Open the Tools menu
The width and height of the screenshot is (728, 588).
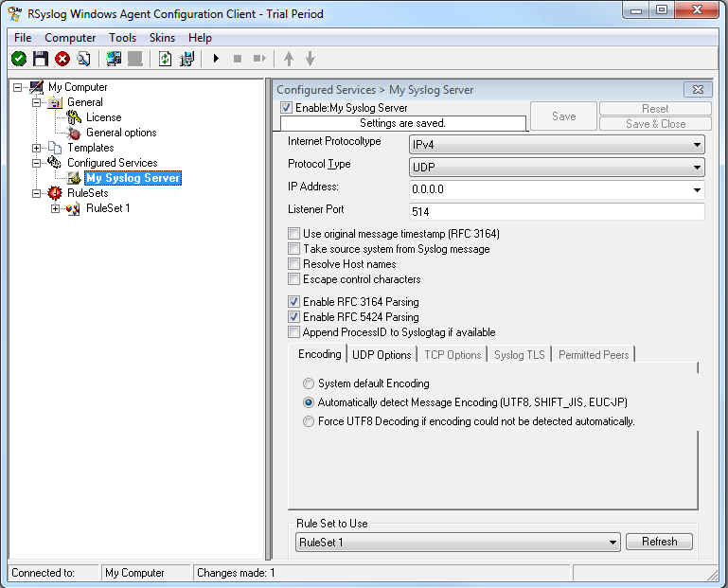pos(122,38)
